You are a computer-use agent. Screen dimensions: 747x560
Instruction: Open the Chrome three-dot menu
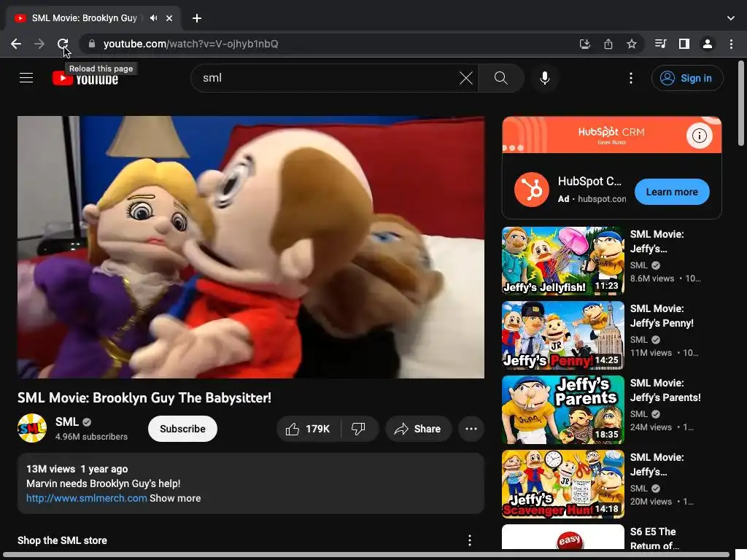coord(731,44)
